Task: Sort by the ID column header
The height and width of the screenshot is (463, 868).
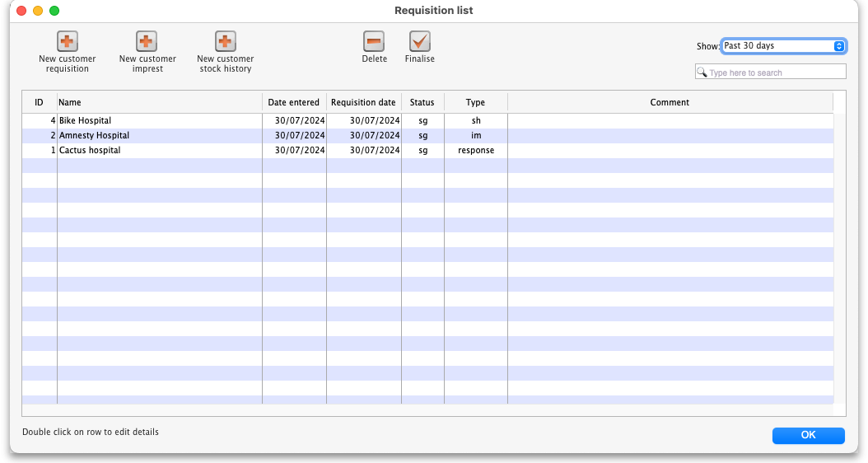Action: [39, 102]
